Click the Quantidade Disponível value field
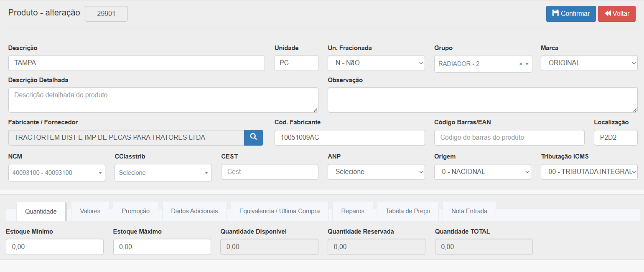This screenshot has height=272, width=644. 270,247
